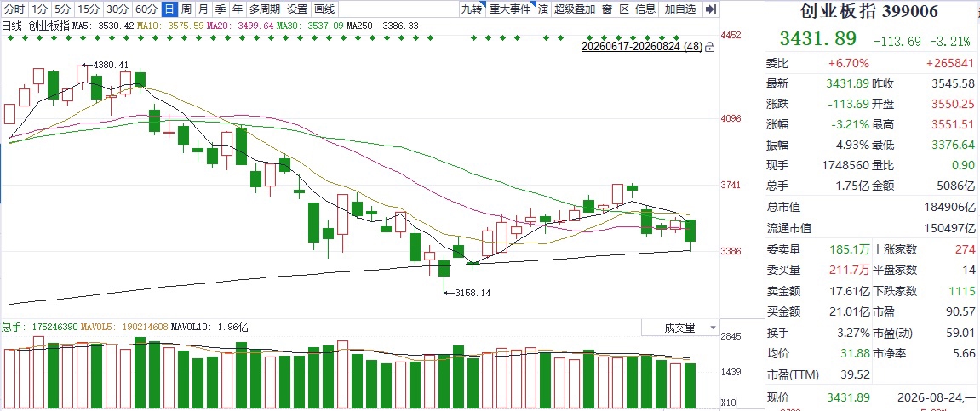This screenshot has width=980, height=411.
Task: Open the 重大事件 events dropdown
Action: click(x=510, y=9)
